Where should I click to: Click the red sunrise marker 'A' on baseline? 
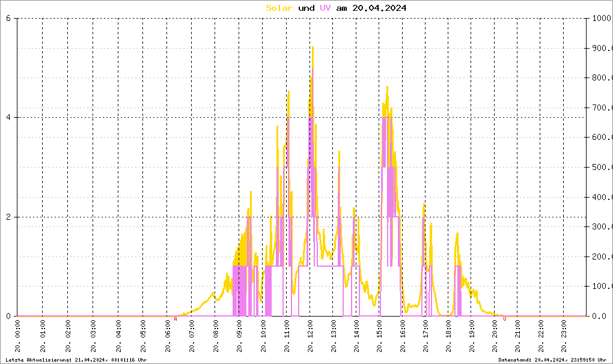tap(175, 319)
